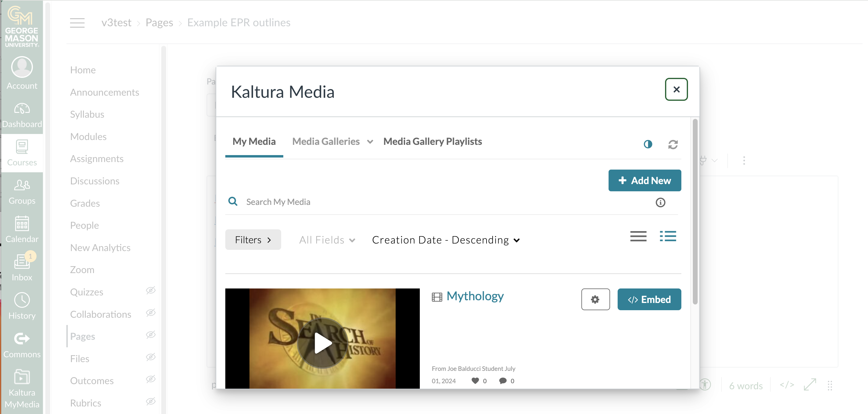This screenshot has height=414, width=868.
Task: Change the Creation Date - Descending sort order
Action: (445, 240)
